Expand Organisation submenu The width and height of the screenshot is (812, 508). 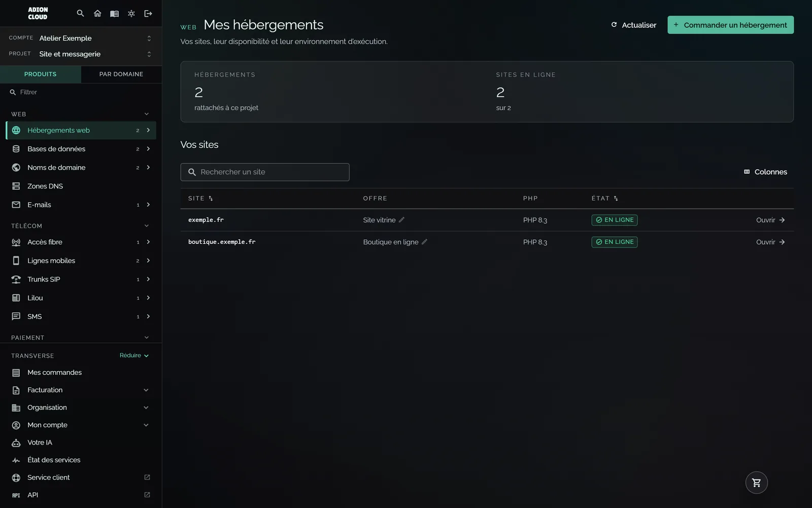click(81, 407)
